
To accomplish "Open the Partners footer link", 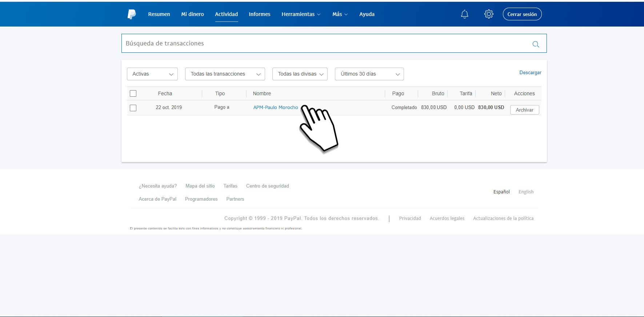I will pos(235,199).
